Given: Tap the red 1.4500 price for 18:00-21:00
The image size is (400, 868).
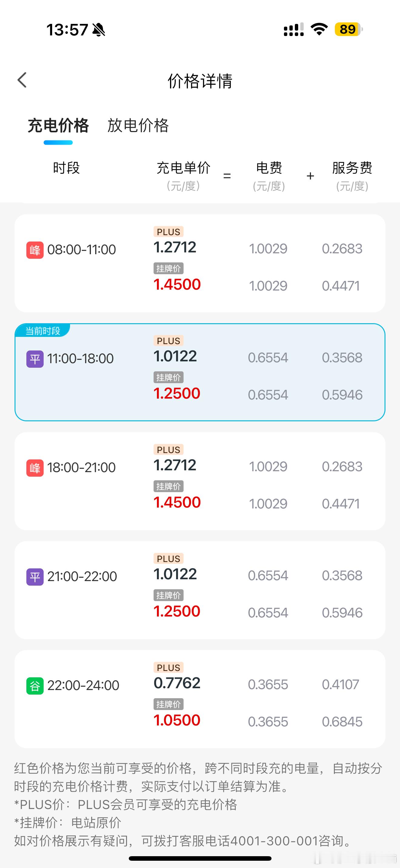Looking at the screenshot, I should (x=177, y=502).
